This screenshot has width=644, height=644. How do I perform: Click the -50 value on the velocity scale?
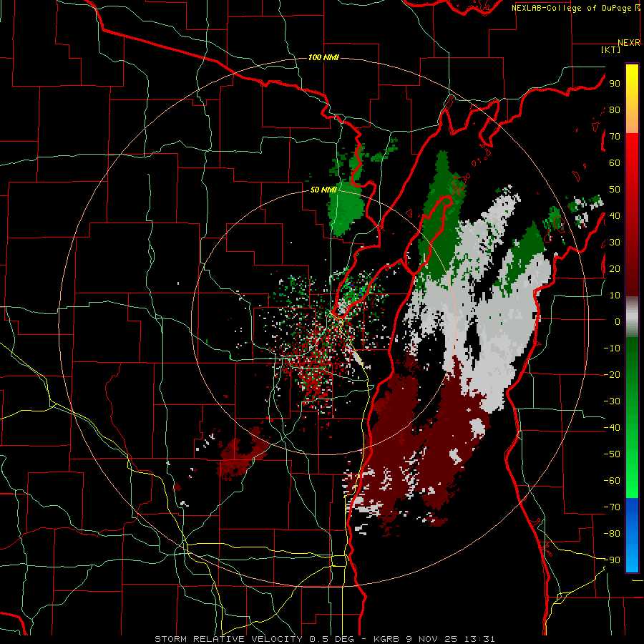pos(612,454)
